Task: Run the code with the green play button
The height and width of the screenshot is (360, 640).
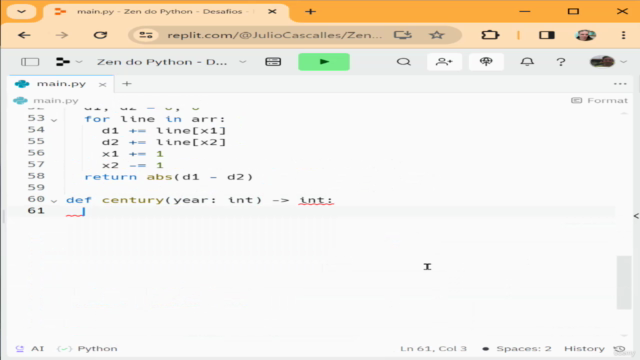Action: 324,62
